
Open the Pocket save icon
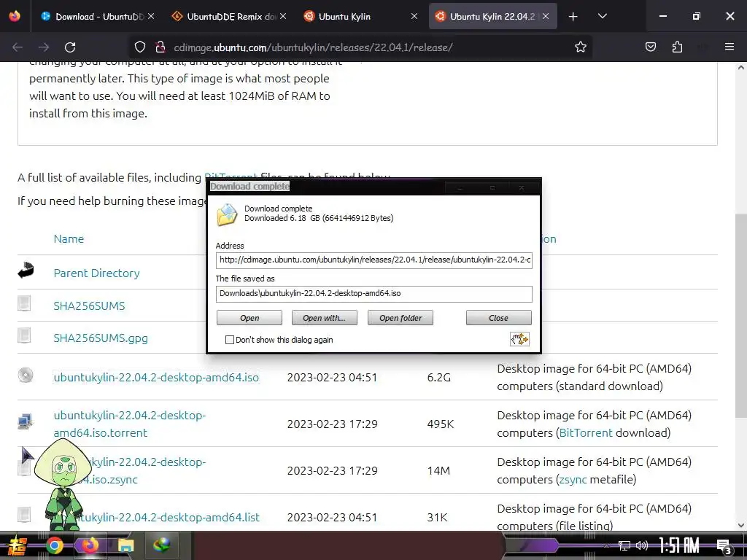coord(650,47)
